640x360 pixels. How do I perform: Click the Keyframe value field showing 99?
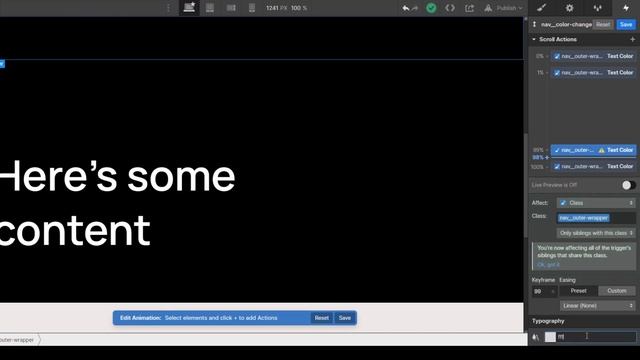pyautogui.click(x=543, y=291)
